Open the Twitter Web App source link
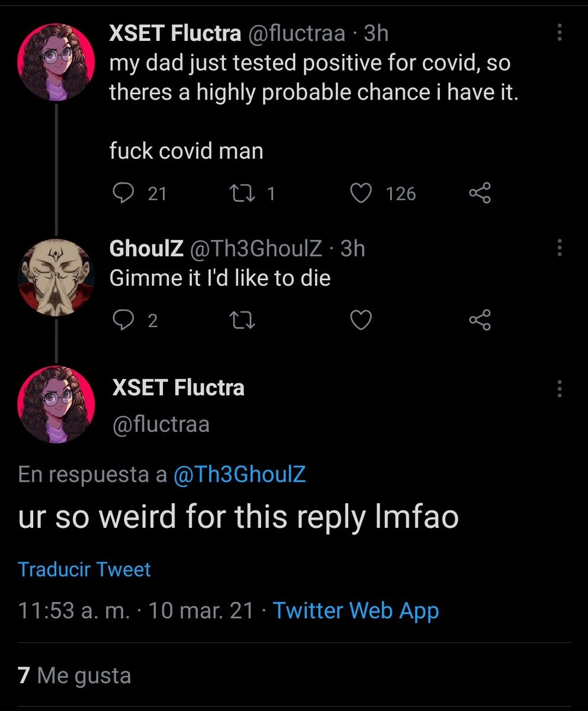The image size is (588, 711). point(355,610)
